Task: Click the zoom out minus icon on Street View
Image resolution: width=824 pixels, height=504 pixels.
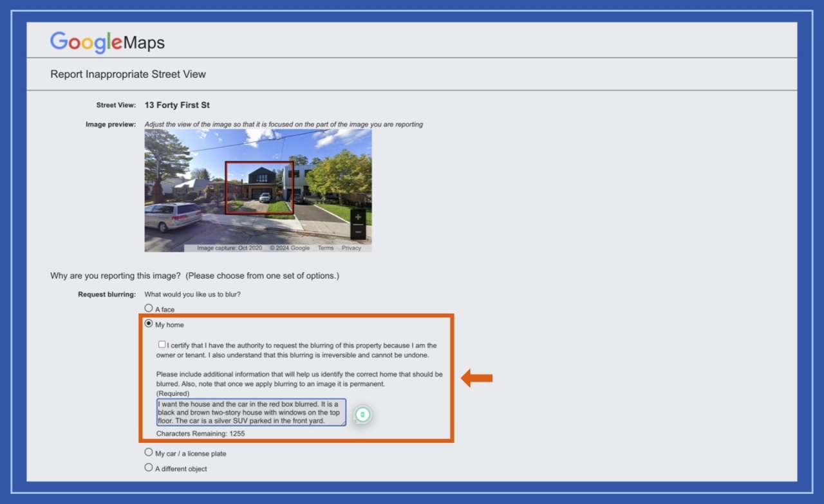Action: 358,232
